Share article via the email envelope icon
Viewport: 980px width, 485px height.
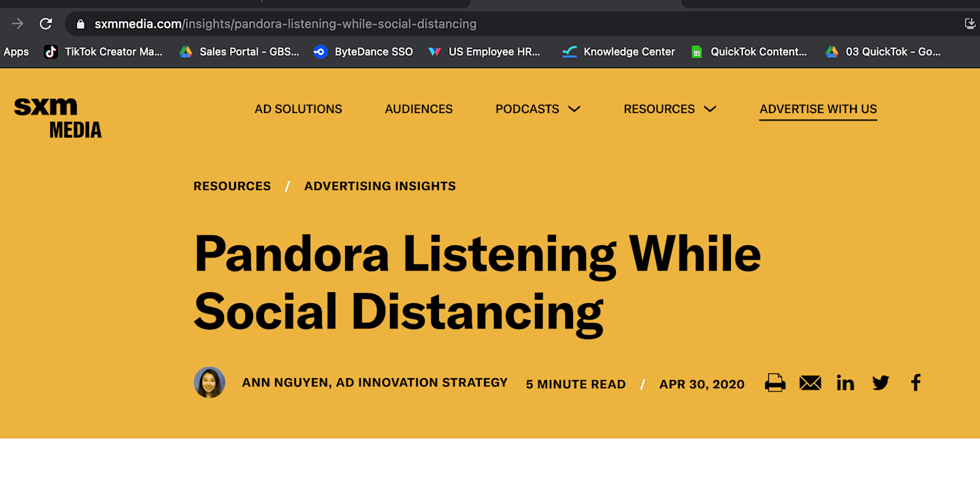pyautogui.click(x=810, y=383)
